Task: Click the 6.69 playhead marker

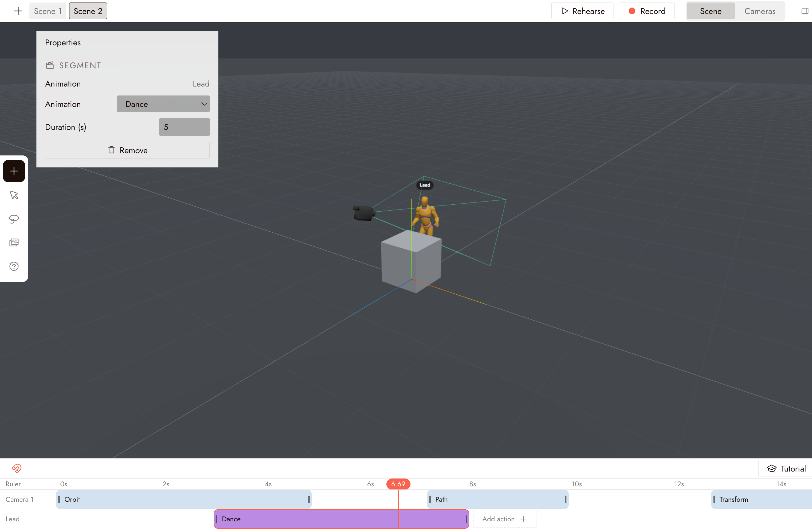Action: [x=398, y=484]
